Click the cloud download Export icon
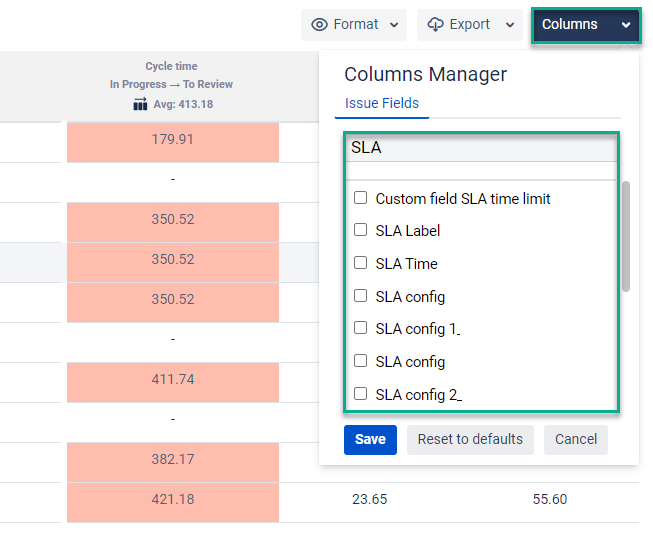Viewport: 653px width, 547px height. click(436, 25)
